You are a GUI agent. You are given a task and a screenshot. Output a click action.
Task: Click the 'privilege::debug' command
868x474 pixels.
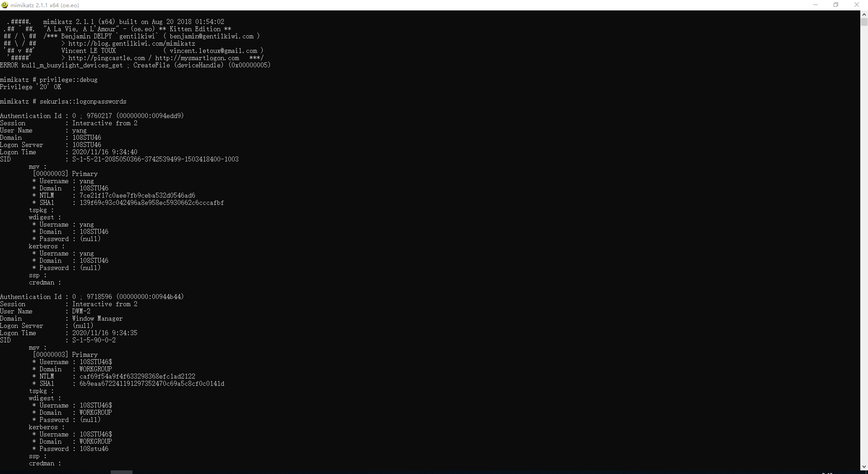(68, 80)
